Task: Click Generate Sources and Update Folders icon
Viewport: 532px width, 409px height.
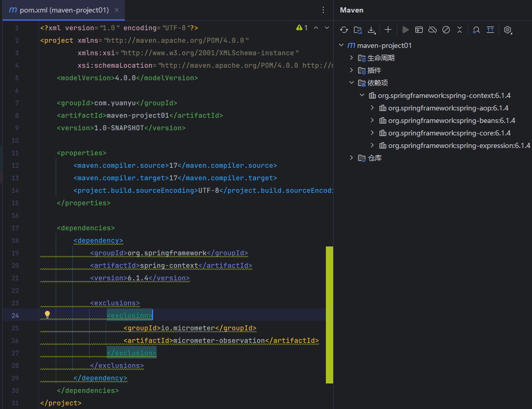Action: coord(358,30)
